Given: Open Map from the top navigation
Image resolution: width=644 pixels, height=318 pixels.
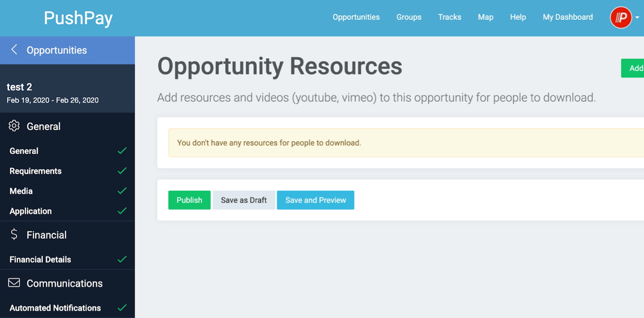Looking at the screenshot, I should 486,17.
